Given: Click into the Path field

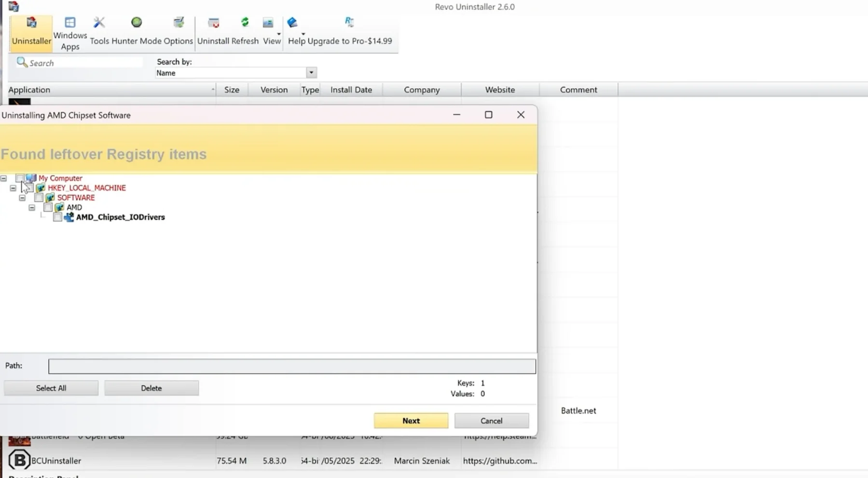Looking at the screenshot, I should coord(292,366).
